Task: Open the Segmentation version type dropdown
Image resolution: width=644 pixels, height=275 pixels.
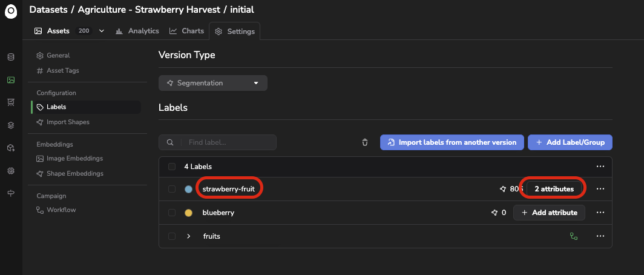Action: pyautogui.click(x=213, y=83)
